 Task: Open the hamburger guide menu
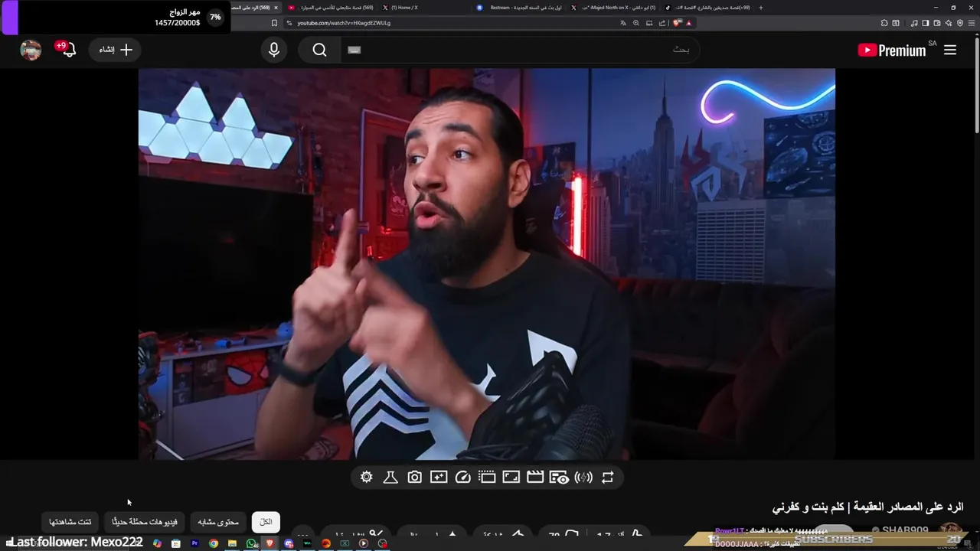950,50
